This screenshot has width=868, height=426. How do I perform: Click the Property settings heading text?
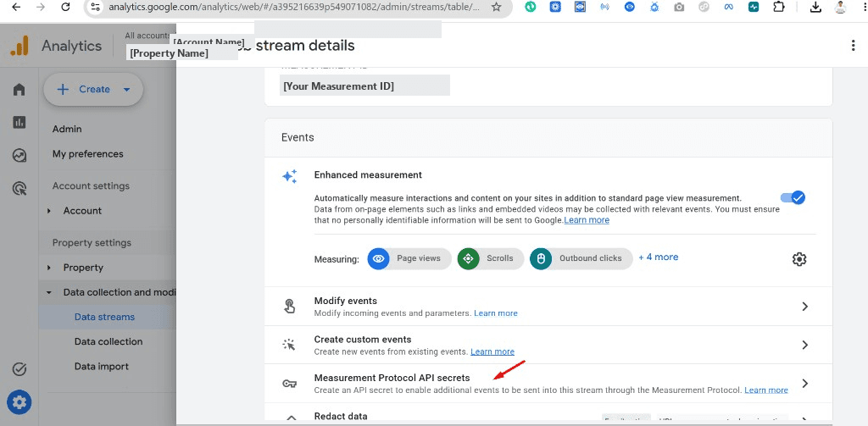(92, 243)
